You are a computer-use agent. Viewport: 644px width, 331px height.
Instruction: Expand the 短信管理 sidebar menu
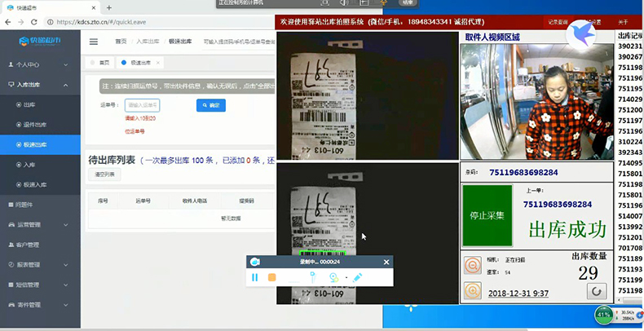point(40,285)
